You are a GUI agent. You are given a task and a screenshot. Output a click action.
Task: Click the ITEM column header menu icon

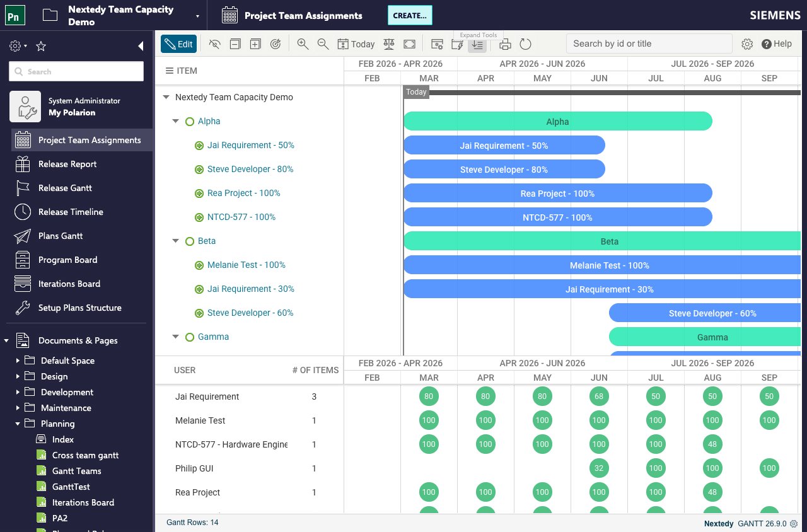click(169, 71)
